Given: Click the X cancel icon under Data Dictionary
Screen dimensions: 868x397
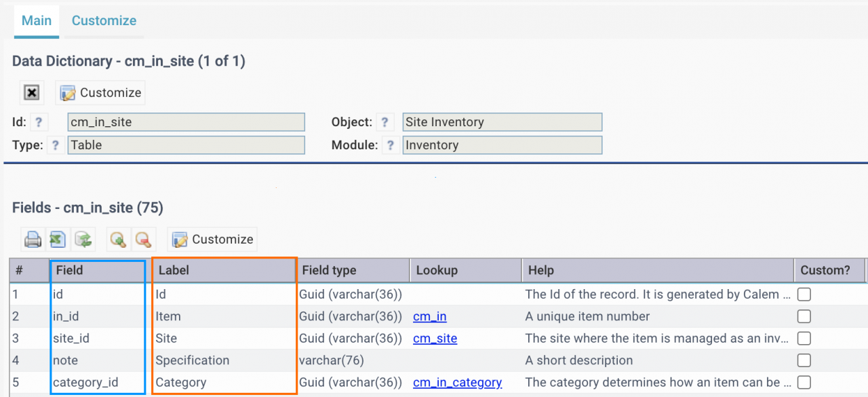Looking at the screenshot, I should point(32,93).
